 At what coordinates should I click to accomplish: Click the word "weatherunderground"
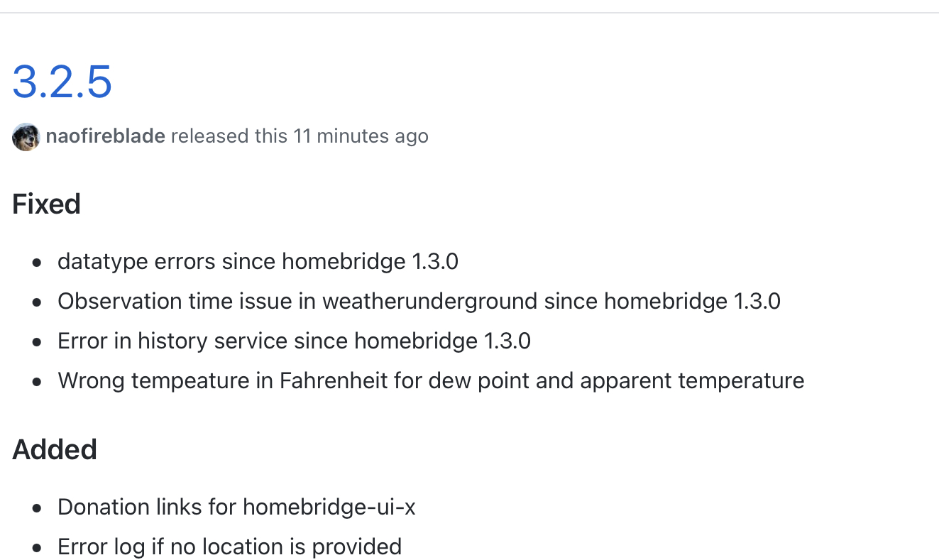[x=429, y=302]
